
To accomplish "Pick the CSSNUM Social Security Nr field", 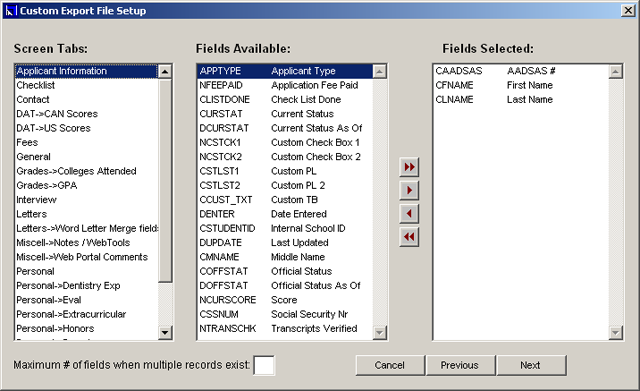I will tap(285, 314).
